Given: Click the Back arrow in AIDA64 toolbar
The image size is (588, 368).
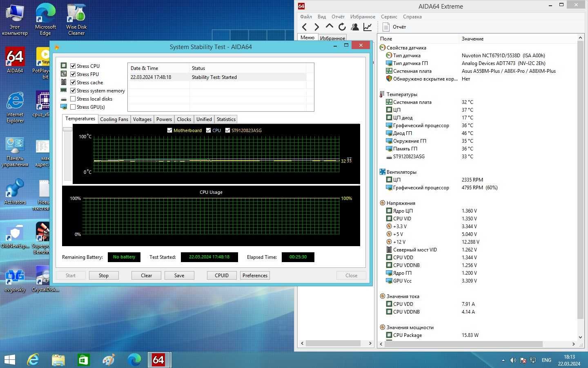Looking at the screenshot, I should (x=304, y=27).
